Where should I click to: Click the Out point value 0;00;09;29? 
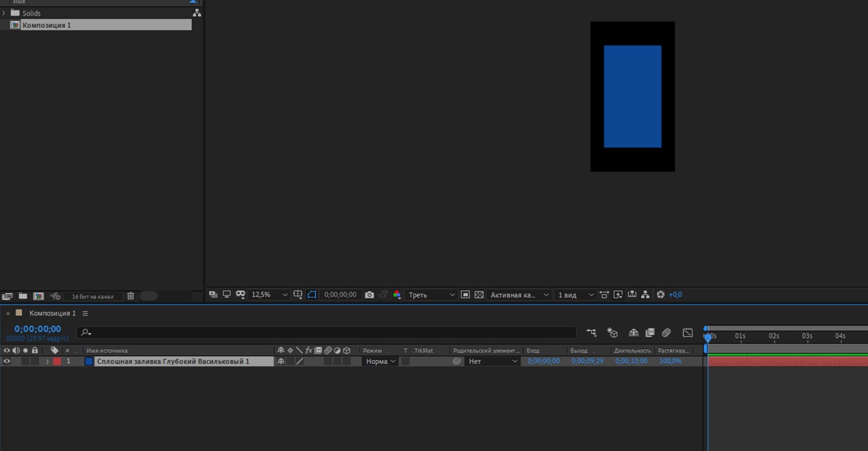[x=587, y=361]
